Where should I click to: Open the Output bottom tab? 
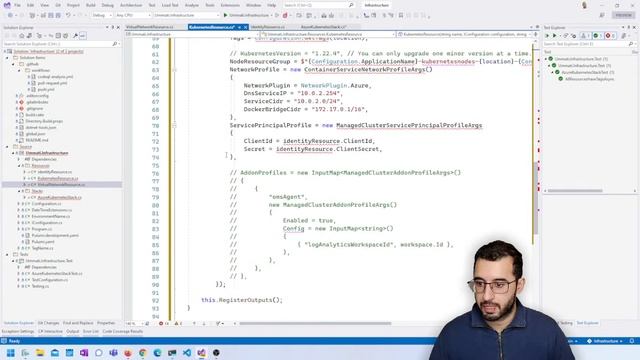[x=73, y=331]
